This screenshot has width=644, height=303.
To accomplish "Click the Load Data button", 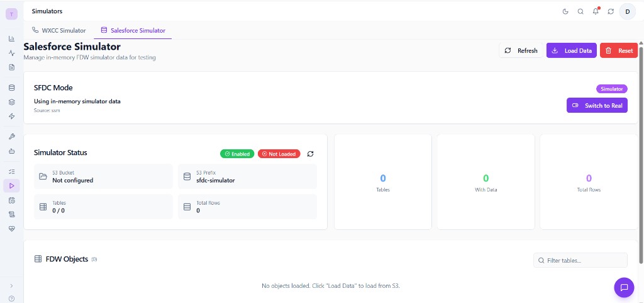I will tap(571, 50).
